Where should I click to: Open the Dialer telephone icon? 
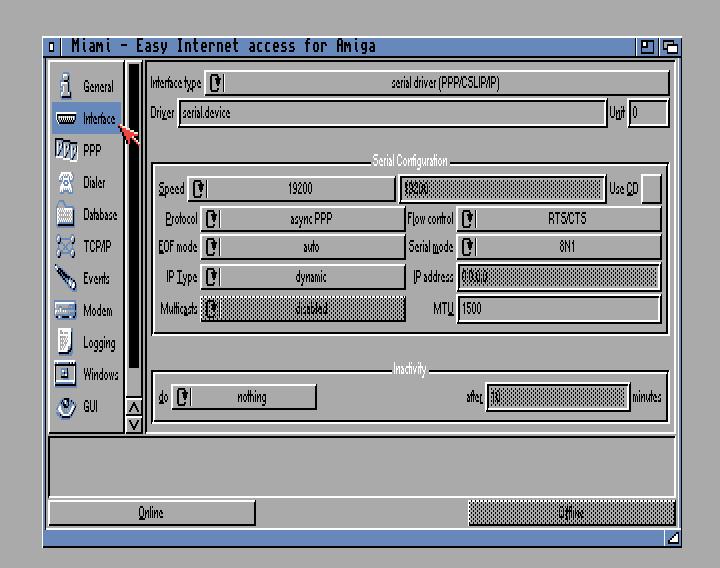point(66,182)
